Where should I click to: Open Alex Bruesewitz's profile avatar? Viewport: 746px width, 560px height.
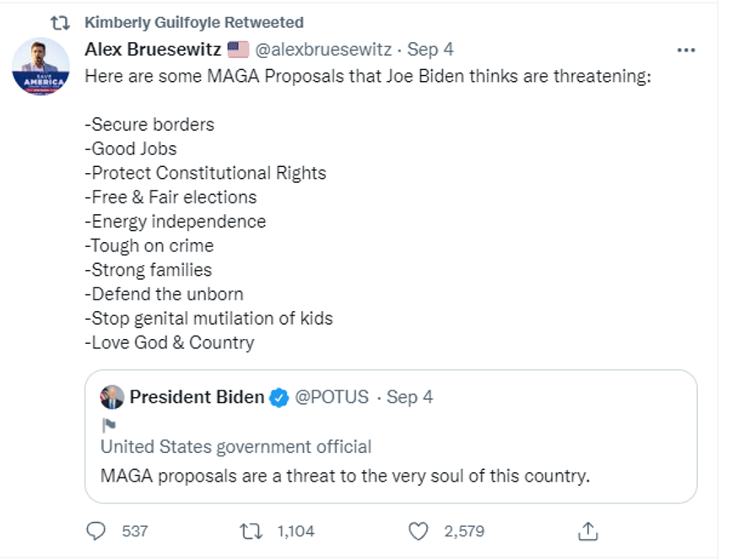[41, 67]
